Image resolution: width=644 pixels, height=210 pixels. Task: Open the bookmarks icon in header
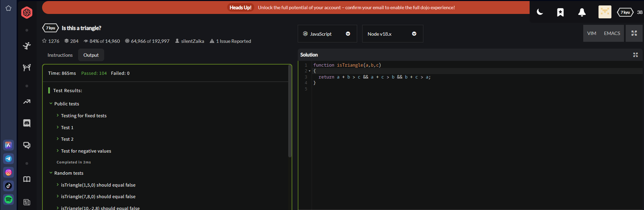click(560, 12)
